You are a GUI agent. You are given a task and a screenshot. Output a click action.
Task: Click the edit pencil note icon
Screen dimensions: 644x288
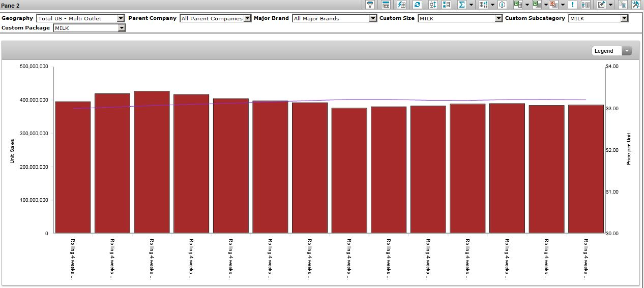(601, 5)
